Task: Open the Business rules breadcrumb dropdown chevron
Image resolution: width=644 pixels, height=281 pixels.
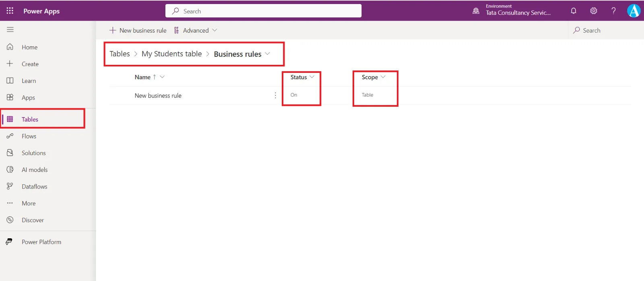Action: pos(268,54)
